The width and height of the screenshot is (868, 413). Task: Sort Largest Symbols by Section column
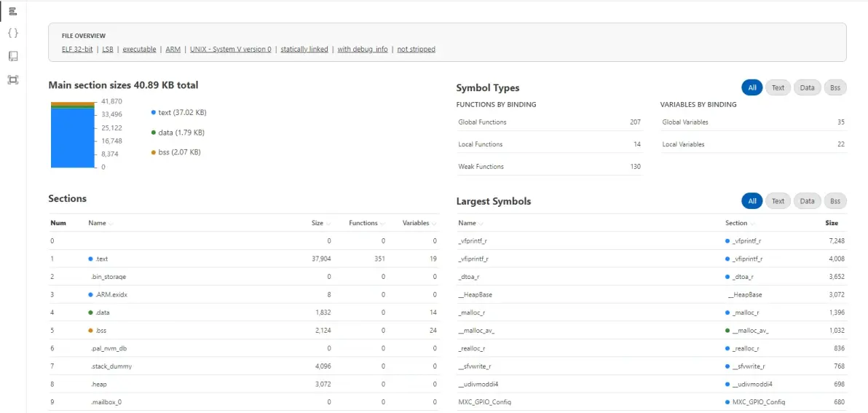(739, 224)
